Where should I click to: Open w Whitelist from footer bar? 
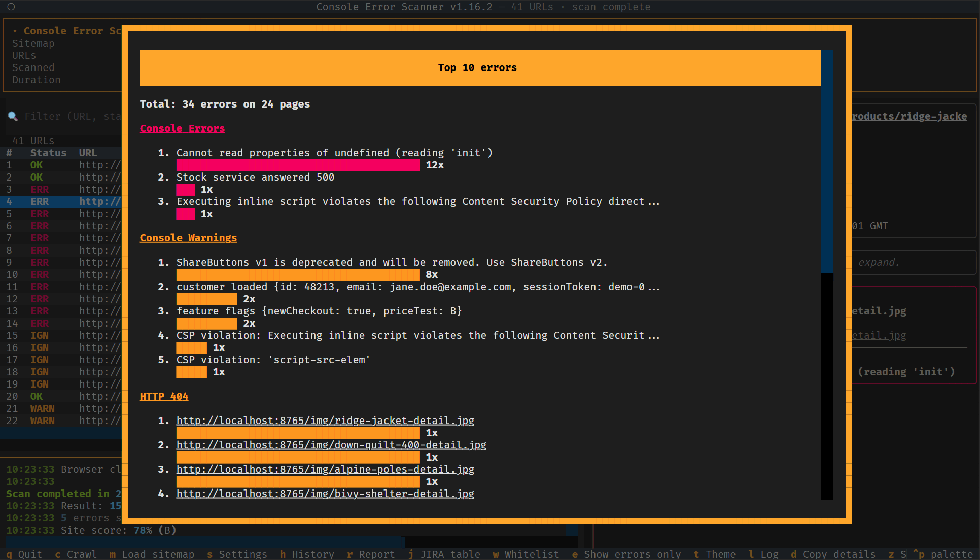click(526, 554)
